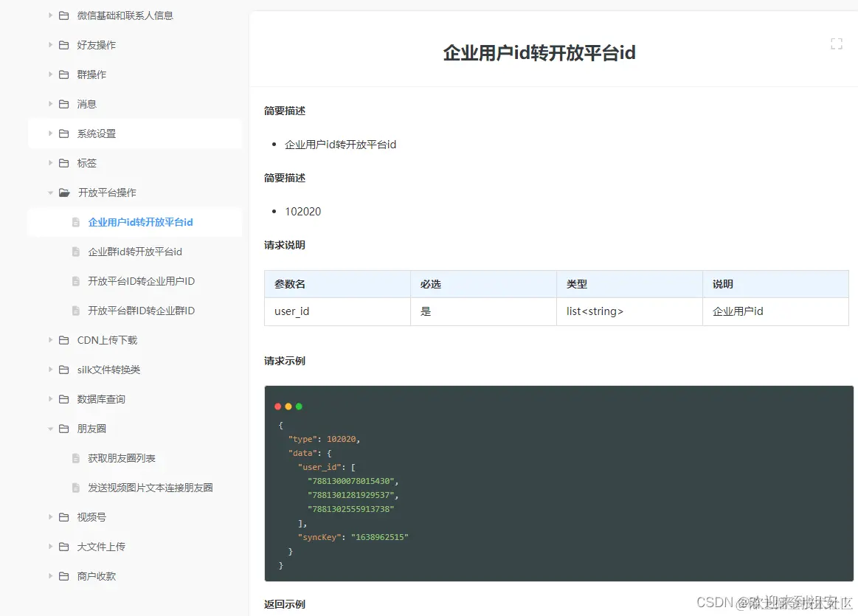Collapse the 朋友圈 folder arrow
Image resolution: width=858 pixels, height=616 pixels.
[50, 429]
